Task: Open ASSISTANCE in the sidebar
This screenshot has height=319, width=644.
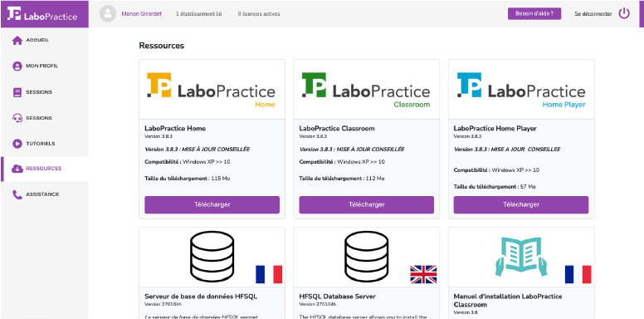Action: tap(42, 194)
